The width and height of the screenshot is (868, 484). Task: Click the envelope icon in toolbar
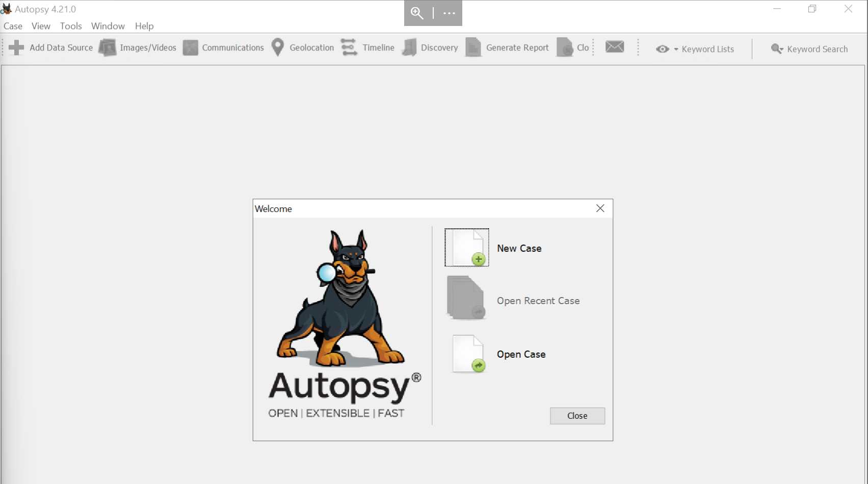(615, 46)
